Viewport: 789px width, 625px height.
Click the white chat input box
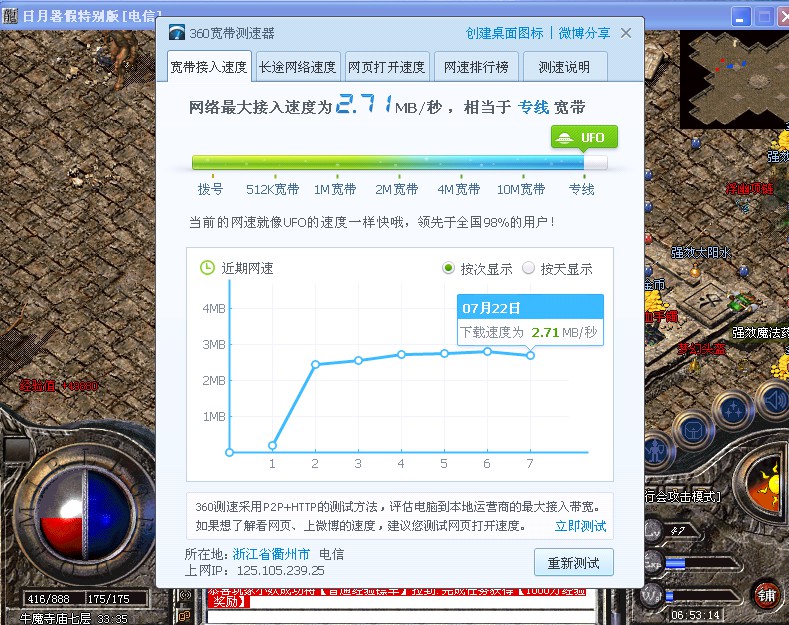click(x=401, y=616)
